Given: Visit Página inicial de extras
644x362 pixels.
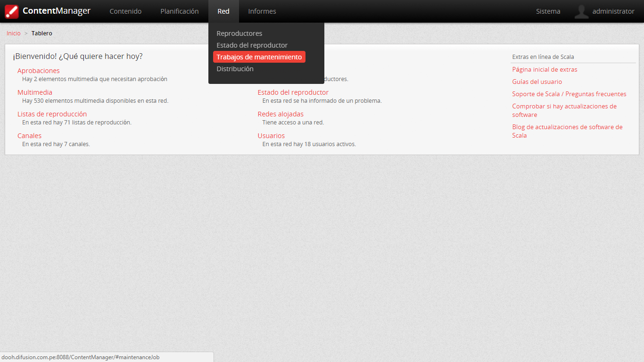Looking at the screenshot, I should [x=545, y=69].
